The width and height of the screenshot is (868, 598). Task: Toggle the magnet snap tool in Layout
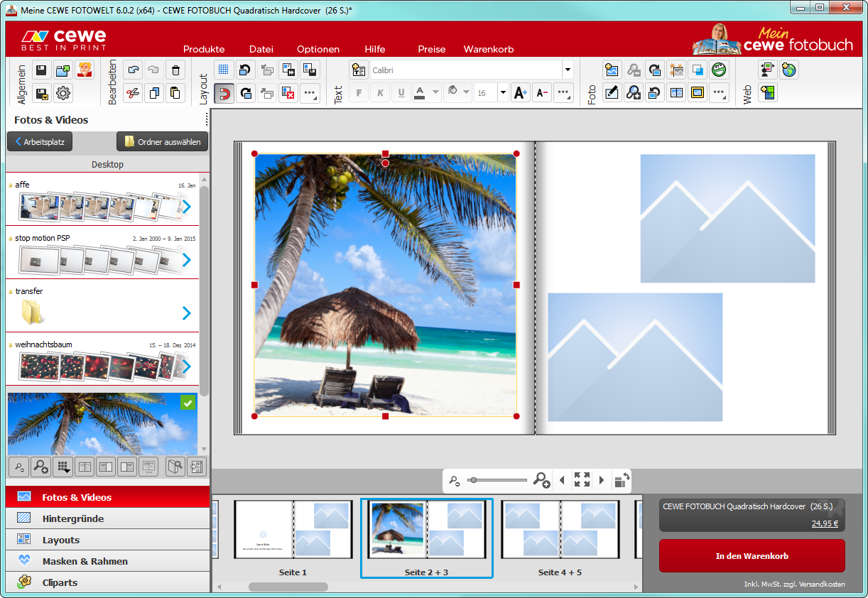(x=224, y=93)
